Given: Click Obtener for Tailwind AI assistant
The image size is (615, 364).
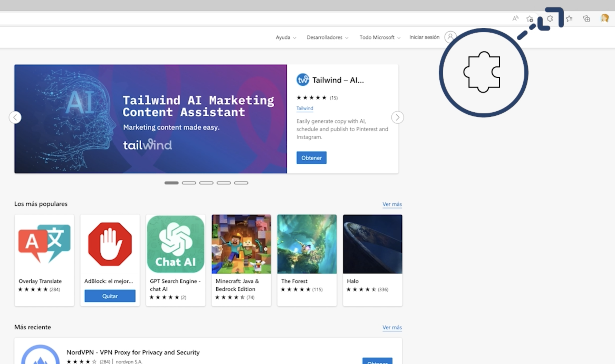Looking at the screenshot, I should [x=311, y=158].
